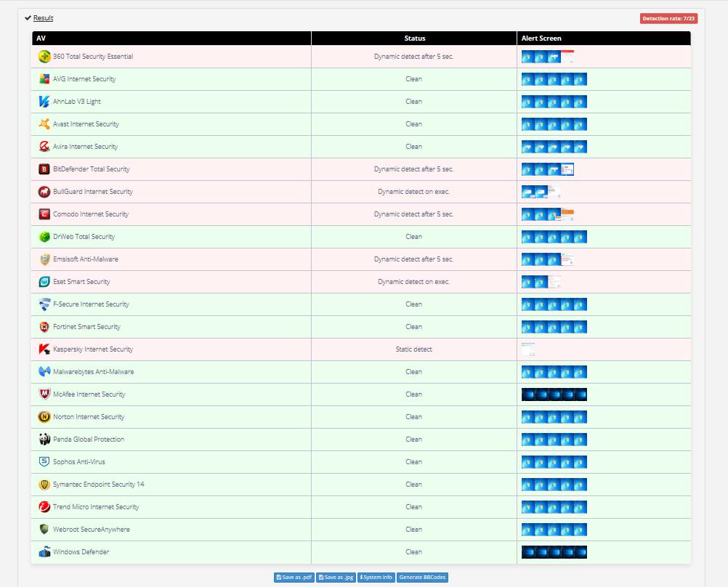The width and height of the screenshot is (728, 587).
Task: Click the Webroot SecureAnywhere icon
Action: click(44, 530)
